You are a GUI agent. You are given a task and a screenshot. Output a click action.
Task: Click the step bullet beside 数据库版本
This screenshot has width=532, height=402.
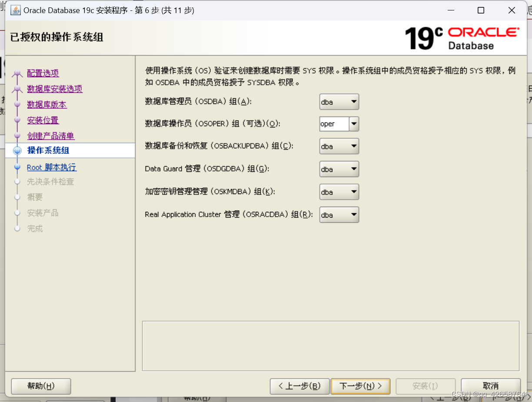coord(17,104)
